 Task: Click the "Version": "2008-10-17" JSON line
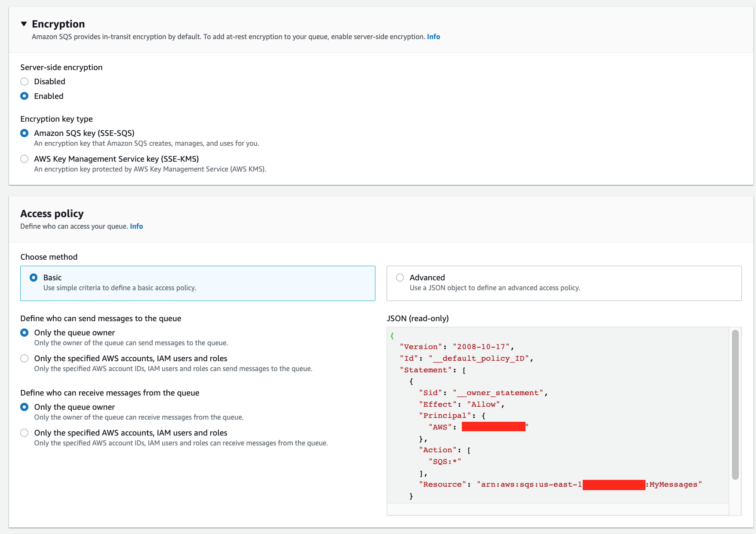click(x=457, y=347)
